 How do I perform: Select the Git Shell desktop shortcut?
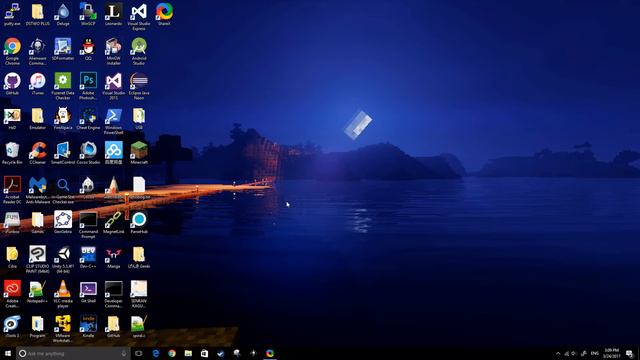pos(88,292)
